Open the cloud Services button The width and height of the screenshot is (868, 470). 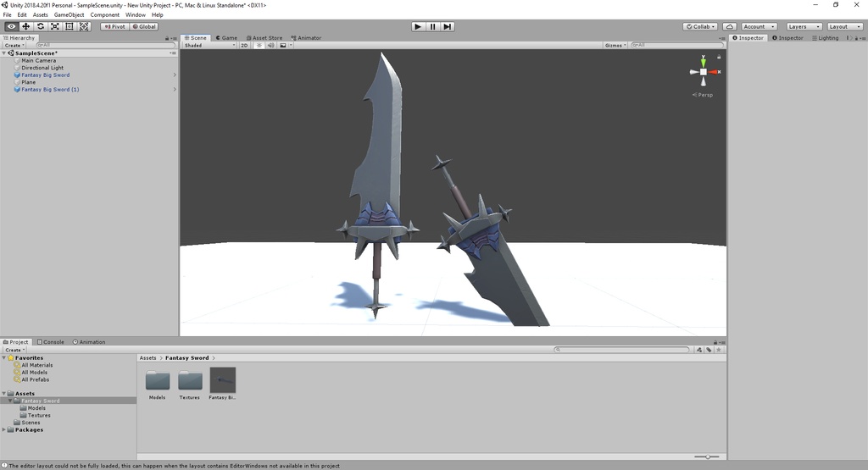[x=730, y=26]
